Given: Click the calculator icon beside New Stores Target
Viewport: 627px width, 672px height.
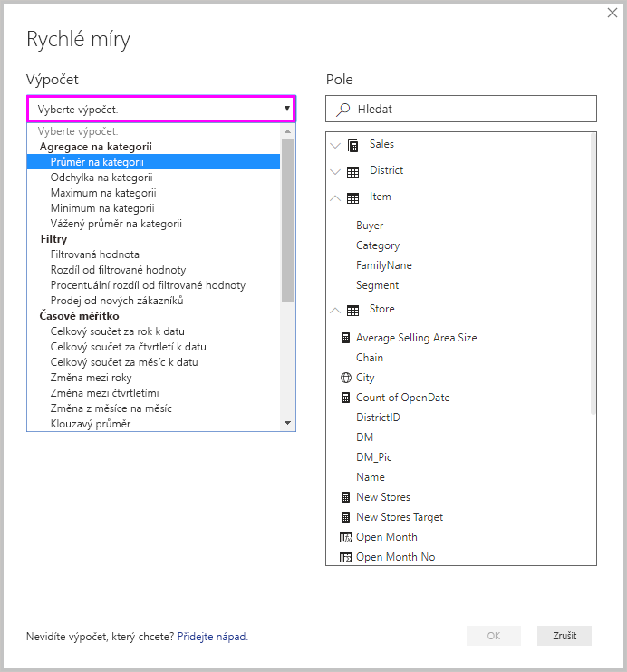Looking at the screenshot, I should point(345,517).
